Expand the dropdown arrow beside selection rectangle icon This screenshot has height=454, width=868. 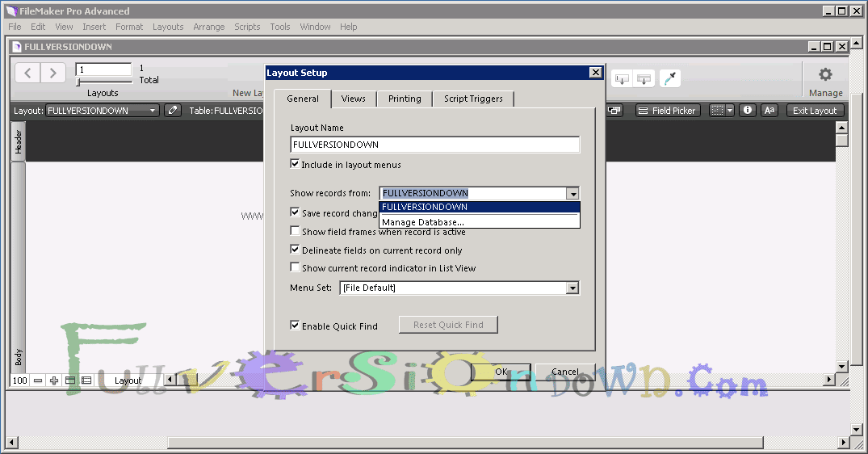coord(730,110)
